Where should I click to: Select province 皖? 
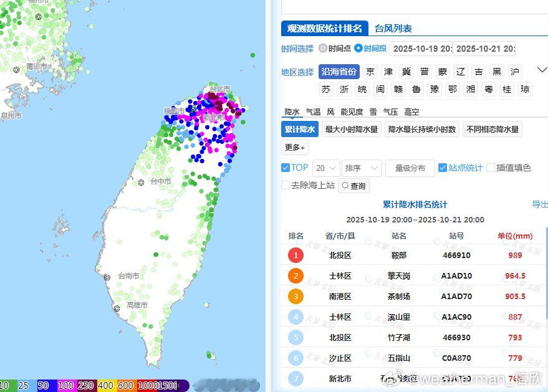(x=362, y=90)
